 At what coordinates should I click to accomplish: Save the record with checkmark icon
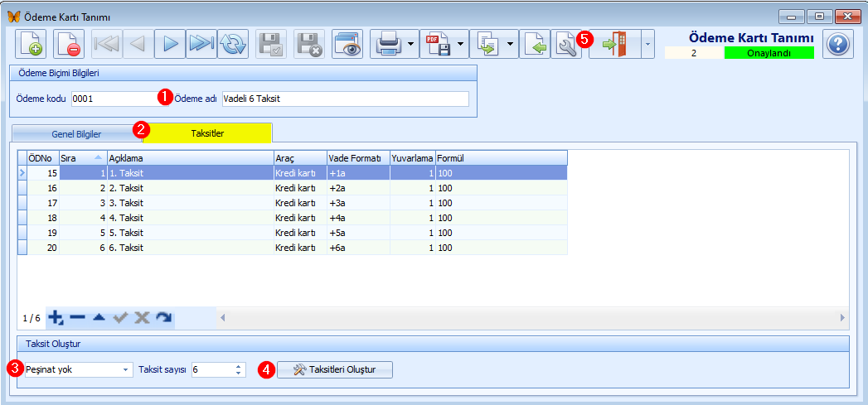pos(271,44)
